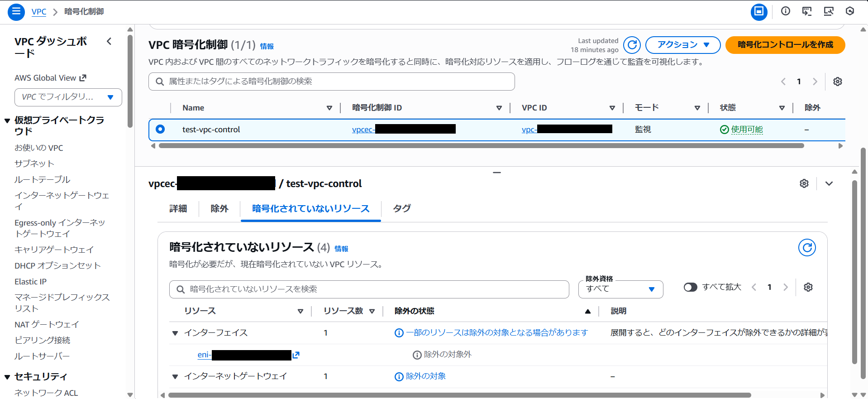Switch to the タグ tab
868x399 pixels.
[x=402, y=208]
